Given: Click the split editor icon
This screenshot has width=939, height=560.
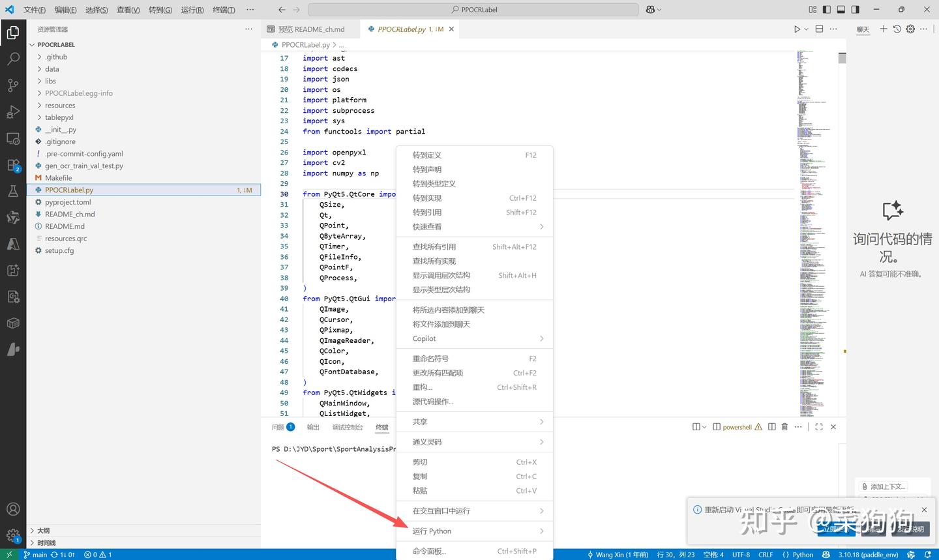Looking at the screenshot, I should tap(819, 29).
